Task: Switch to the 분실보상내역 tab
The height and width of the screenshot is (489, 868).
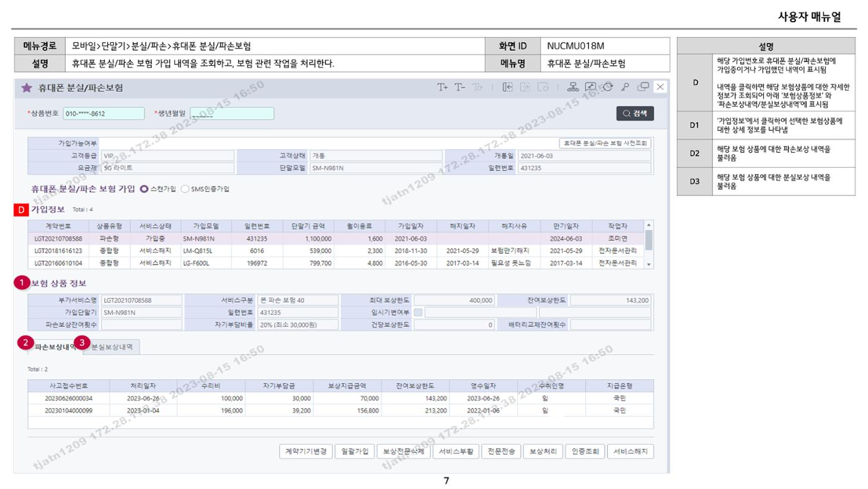Action: pos(110,348)
